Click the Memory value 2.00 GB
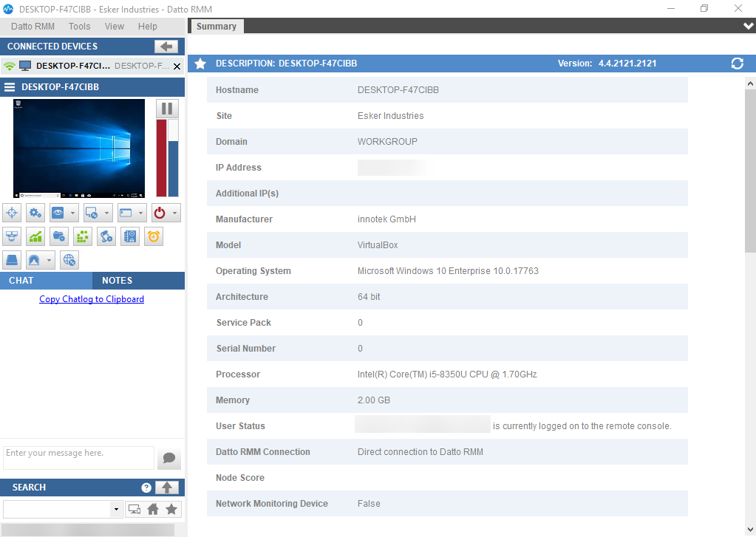Image resolution: width=756 pixels, height=537 pixels. tap(374, 400)
